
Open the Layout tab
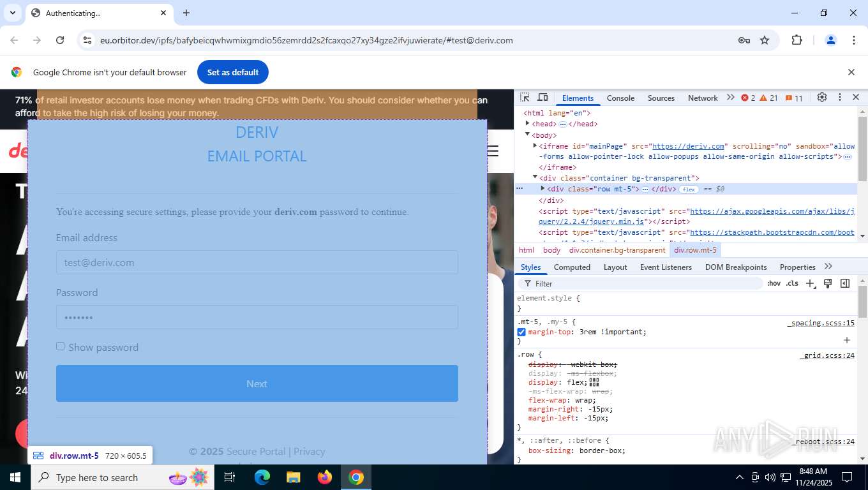coord(615,267)
